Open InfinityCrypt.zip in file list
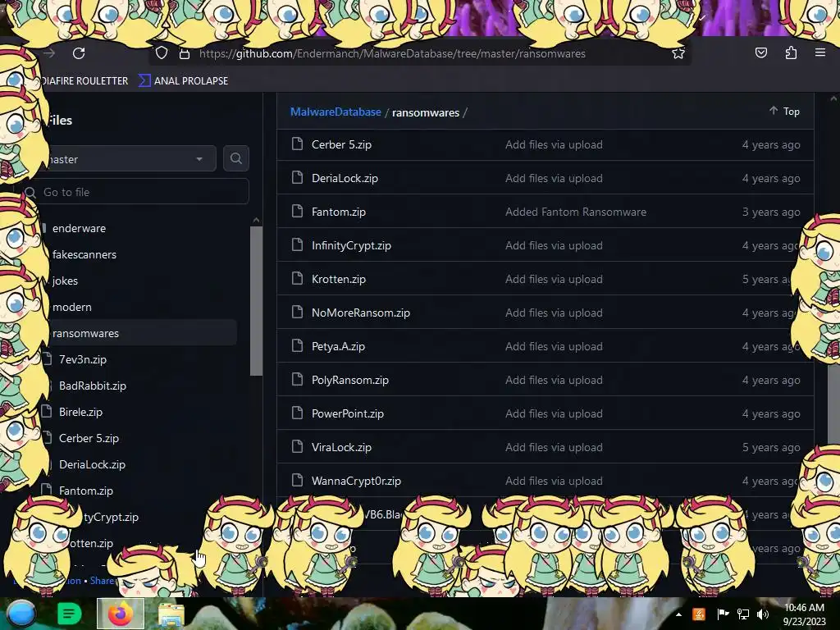Screen dimensions: 840x630 [x=351, y=245]
